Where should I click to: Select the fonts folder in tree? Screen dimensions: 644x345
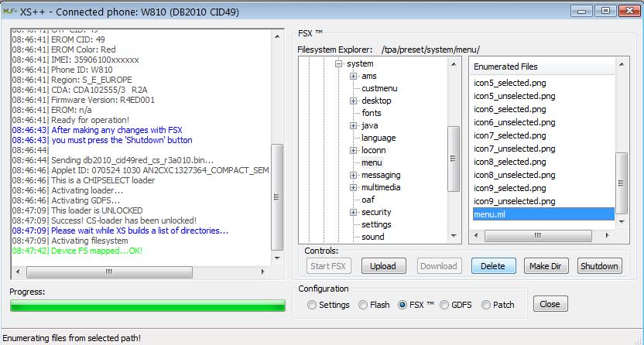[x=372, y=113]
